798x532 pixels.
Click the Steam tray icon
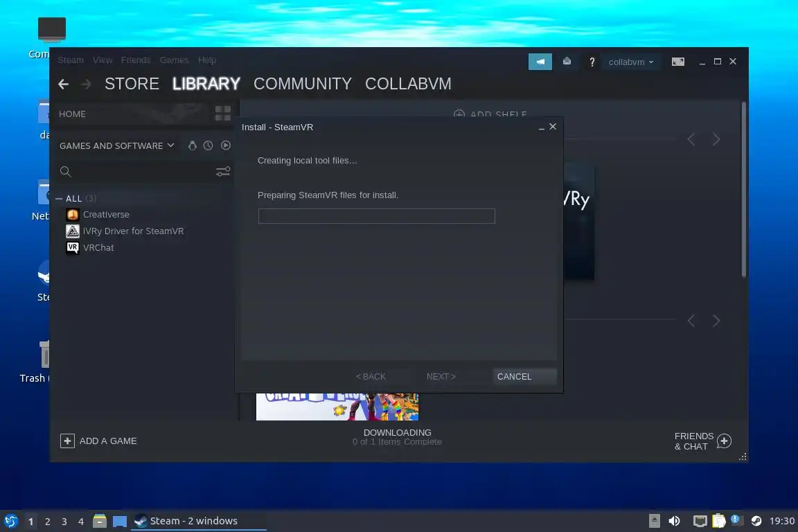(x=756, y=521)
